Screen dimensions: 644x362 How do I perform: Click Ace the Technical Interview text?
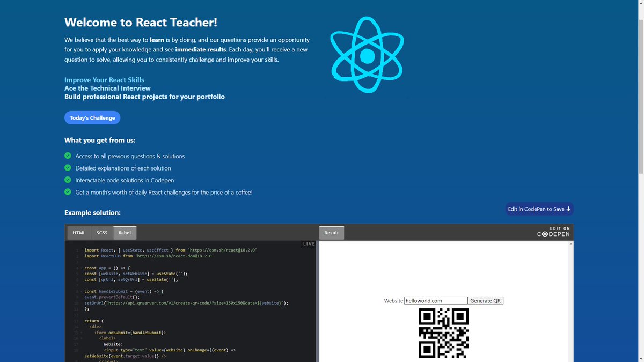107,88
